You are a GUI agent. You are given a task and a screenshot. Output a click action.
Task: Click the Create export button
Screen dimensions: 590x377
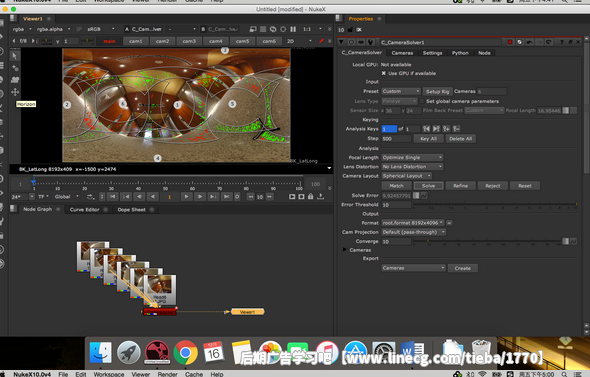tap(462, 268)
